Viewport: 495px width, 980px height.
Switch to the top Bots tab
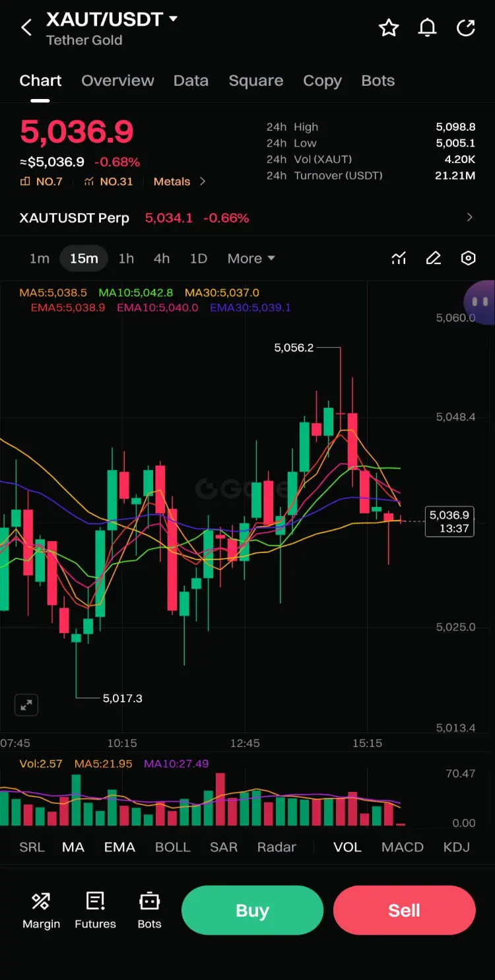click(378, 81)
